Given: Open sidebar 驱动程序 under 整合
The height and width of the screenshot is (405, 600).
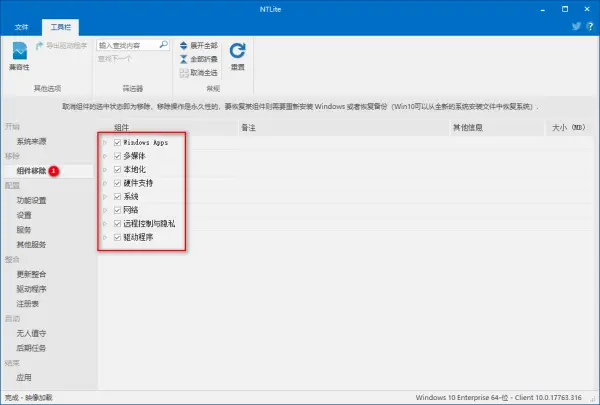Looking at the screenshot, I should pyautogui.click(x=31, y=289).
